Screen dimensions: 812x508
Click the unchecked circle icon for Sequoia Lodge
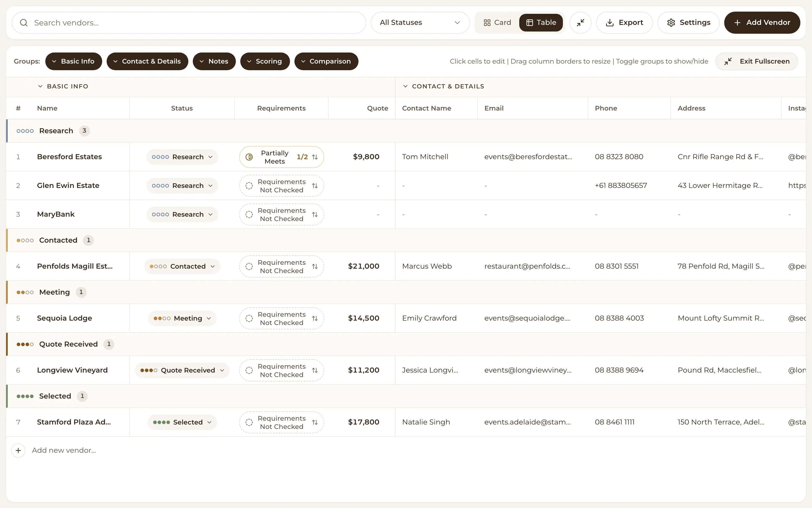pos(249,318)
